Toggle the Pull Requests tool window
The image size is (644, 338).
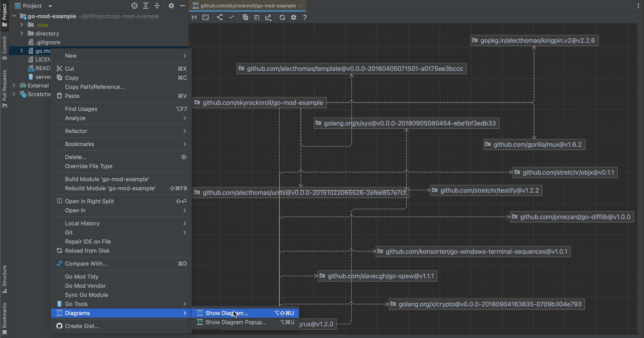[x=4, y=89]
